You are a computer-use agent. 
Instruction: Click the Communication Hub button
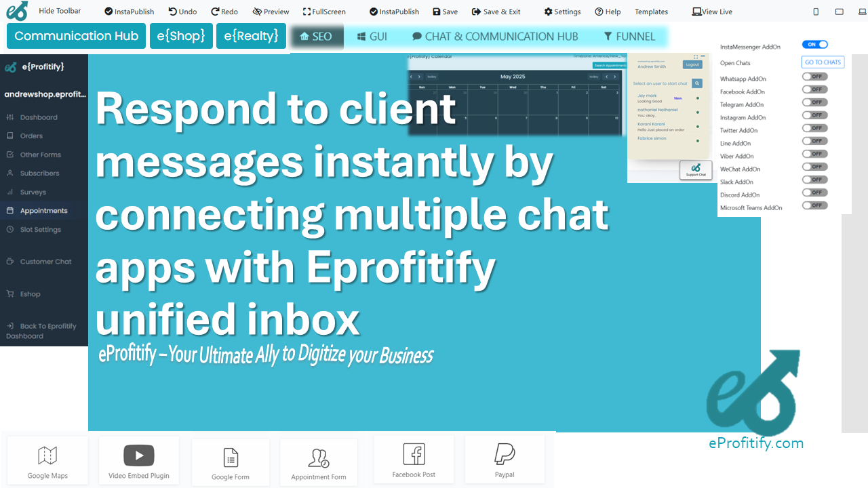click(x=76, y=36)
